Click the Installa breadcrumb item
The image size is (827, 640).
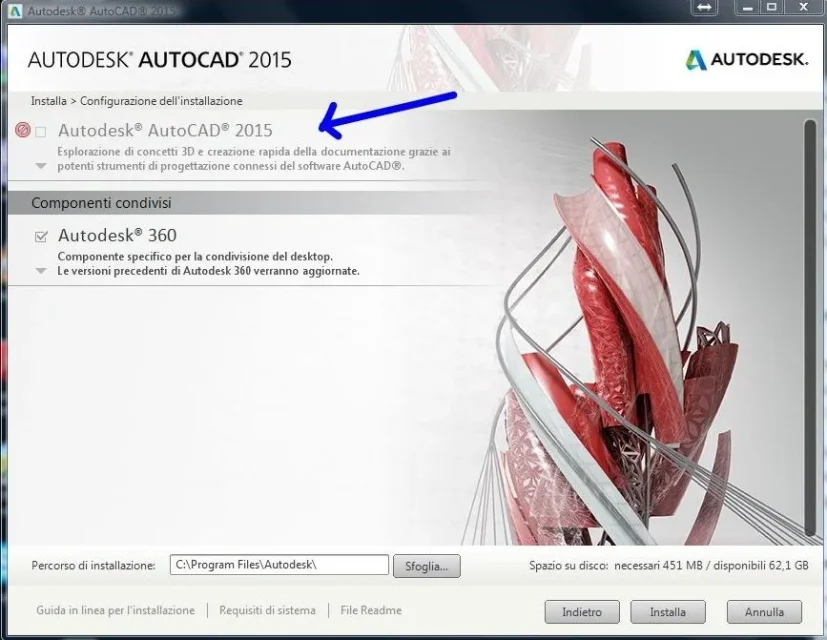point(49,101)
